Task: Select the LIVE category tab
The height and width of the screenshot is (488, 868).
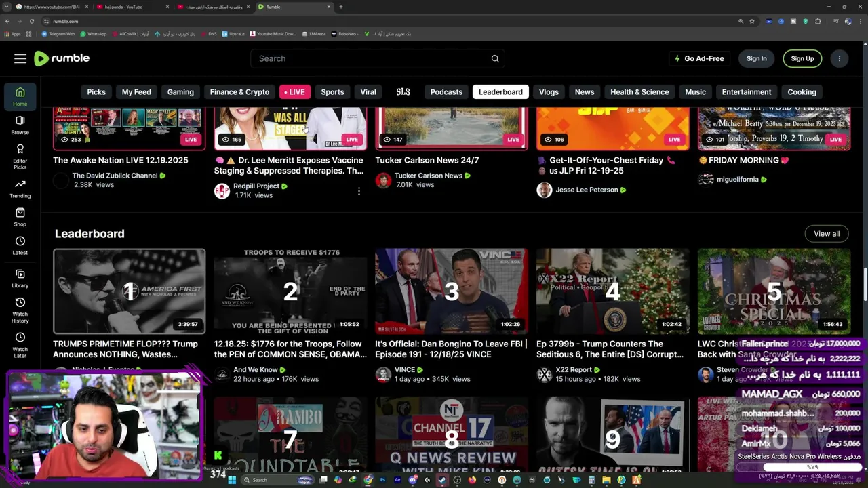Action: click(294, 92)
